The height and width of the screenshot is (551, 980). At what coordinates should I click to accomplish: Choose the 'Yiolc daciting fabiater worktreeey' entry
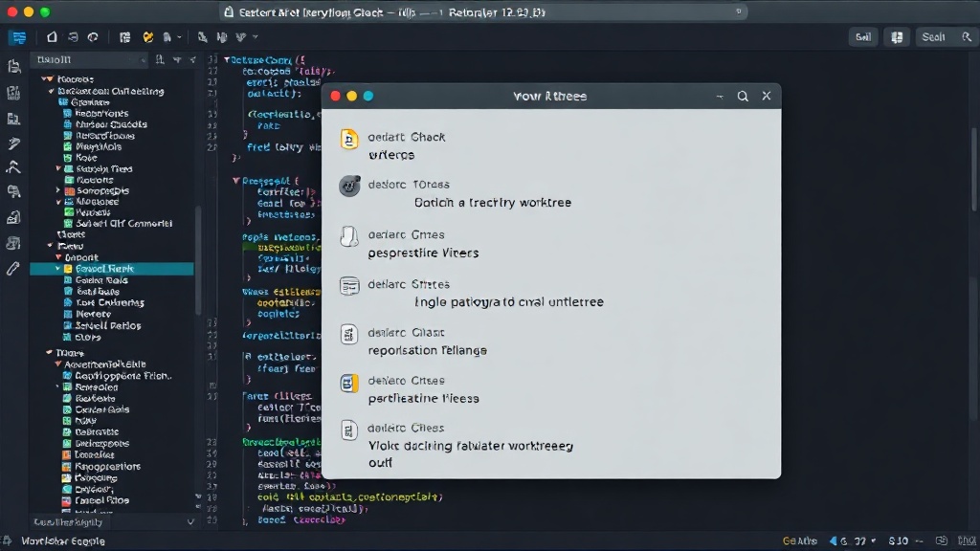tap(471, 446)
